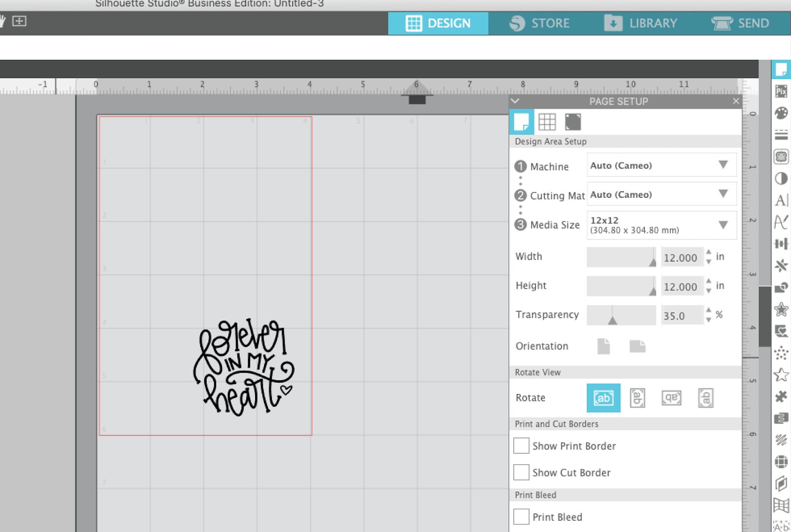The image size is (791, 532).
Task: Switch to the registration marks tab in Page Setup
Action: click(x=573, y=122)
